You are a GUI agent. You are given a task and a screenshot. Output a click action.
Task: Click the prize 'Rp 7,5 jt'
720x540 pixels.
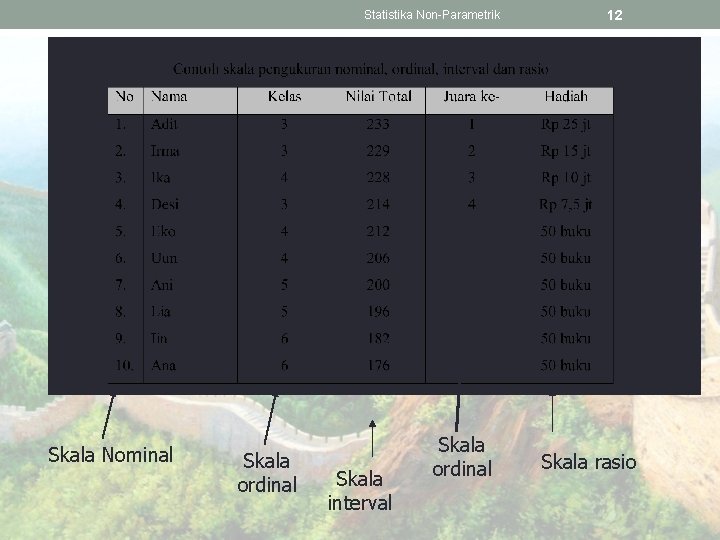[x=566, y=205]
